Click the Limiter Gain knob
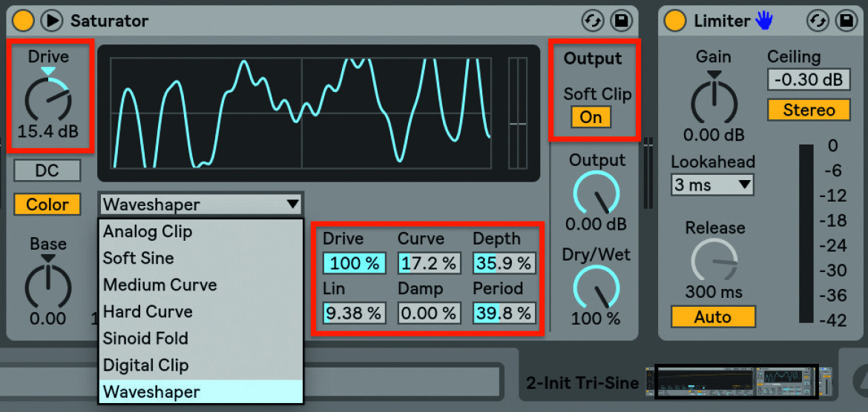Viewport: 868px width, 412px height. (714, 102)
